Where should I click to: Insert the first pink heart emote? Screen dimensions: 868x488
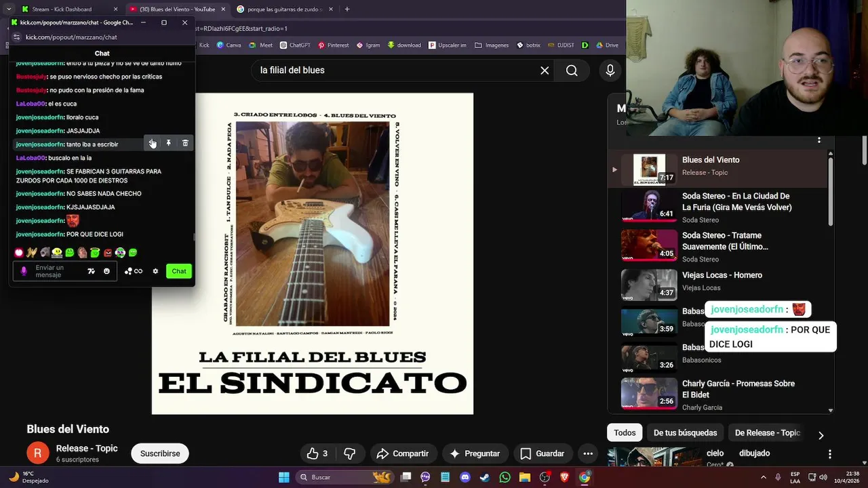[x=19, y=253]
